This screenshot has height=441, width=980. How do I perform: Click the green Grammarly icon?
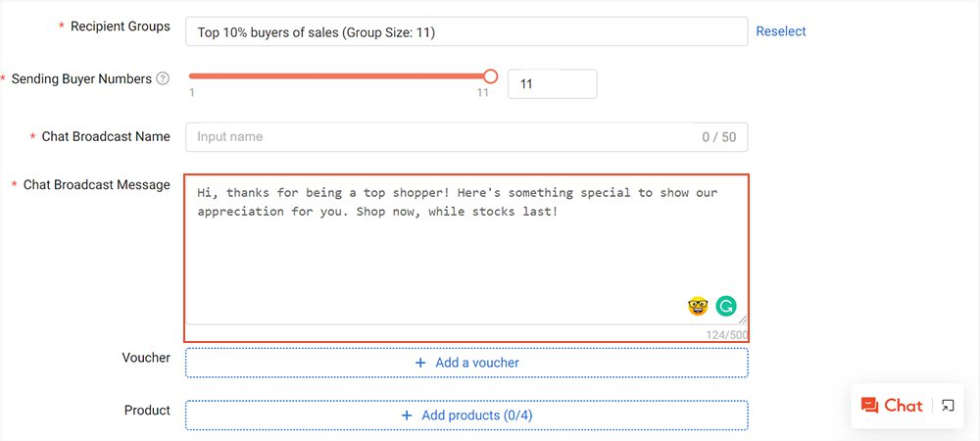pos(726,306)
